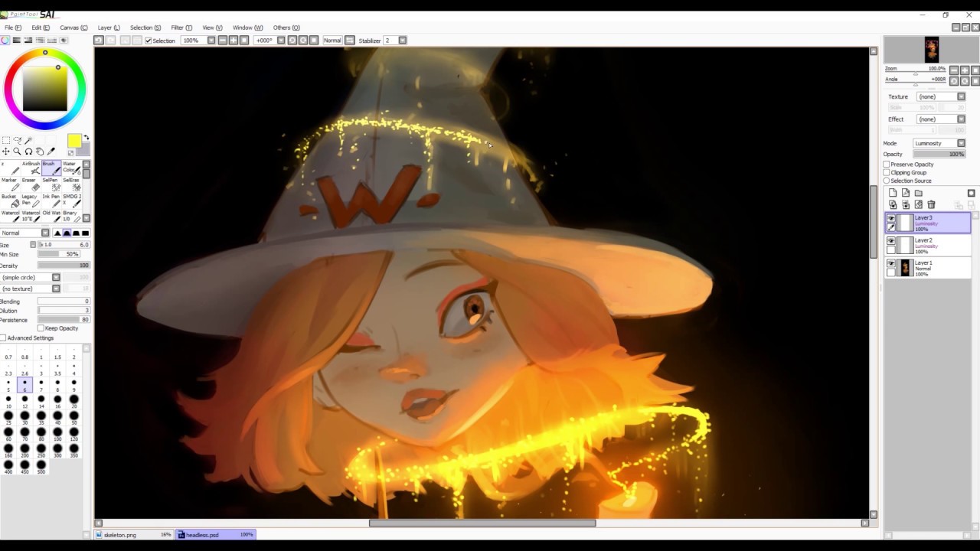Delete the selected layer with trash icon

(931, 204)
